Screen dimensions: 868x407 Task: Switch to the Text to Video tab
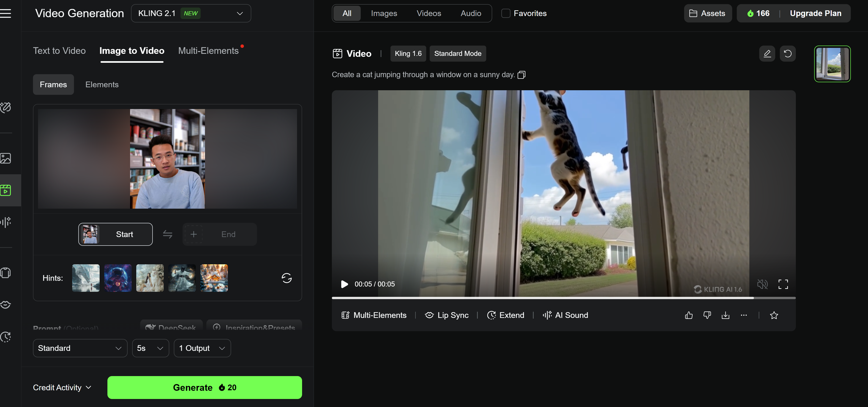pyautogui.click(x=59, y=51)
